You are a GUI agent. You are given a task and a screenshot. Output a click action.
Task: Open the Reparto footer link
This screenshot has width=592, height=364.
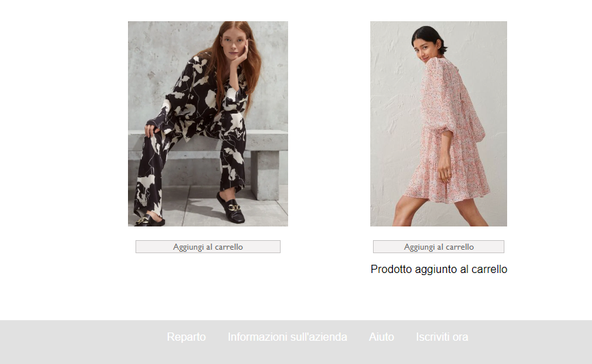pyautogui.click(x=186, y=337)
